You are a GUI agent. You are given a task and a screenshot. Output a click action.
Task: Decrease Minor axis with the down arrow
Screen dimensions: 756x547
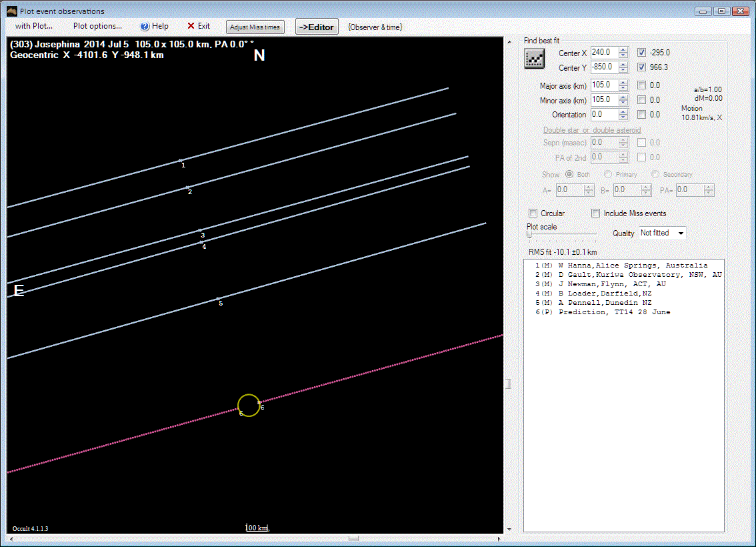coord(623,103)
